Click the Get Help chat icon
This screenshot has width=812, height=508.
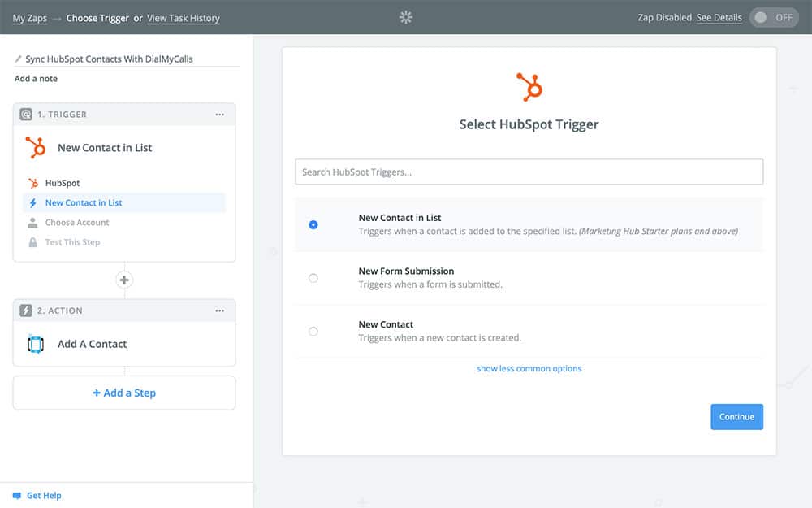pyautogui.click(x=17, y=495)
